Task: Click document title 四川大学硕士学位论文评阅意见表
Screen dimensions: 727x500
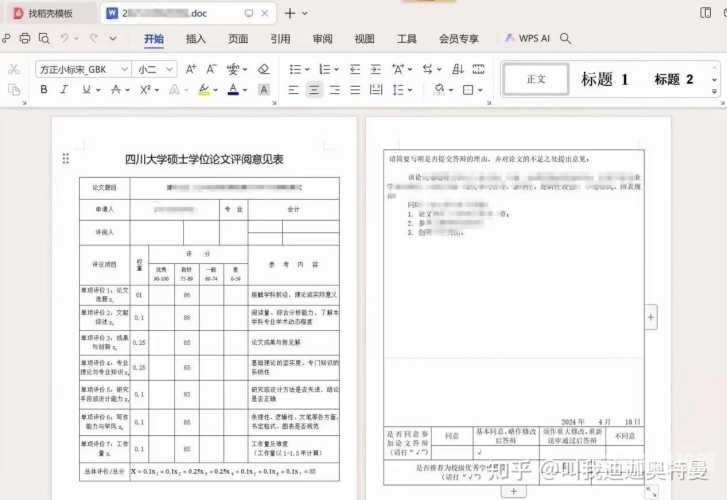Action: [x=204, y=160]
